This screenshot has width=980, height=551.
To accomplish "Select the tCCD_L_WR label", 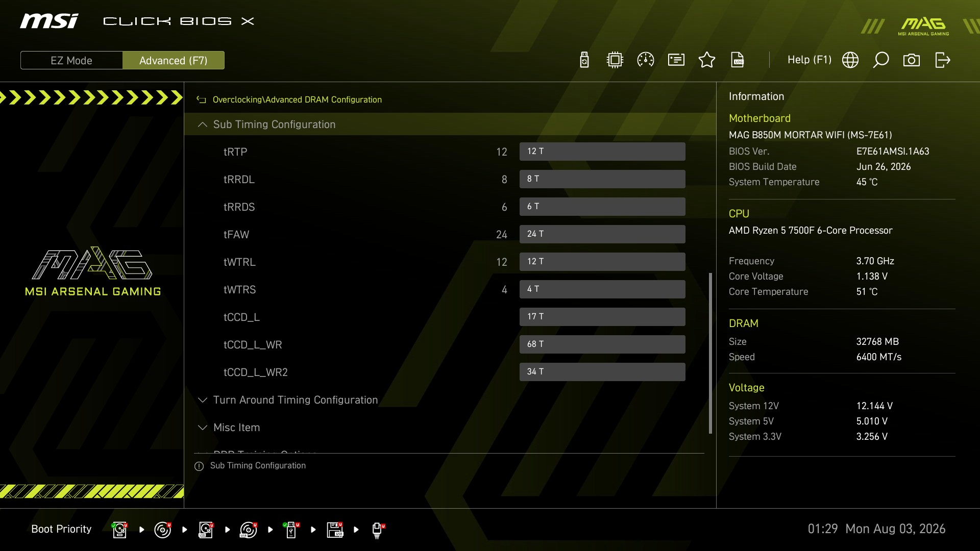I will point(253,345).
